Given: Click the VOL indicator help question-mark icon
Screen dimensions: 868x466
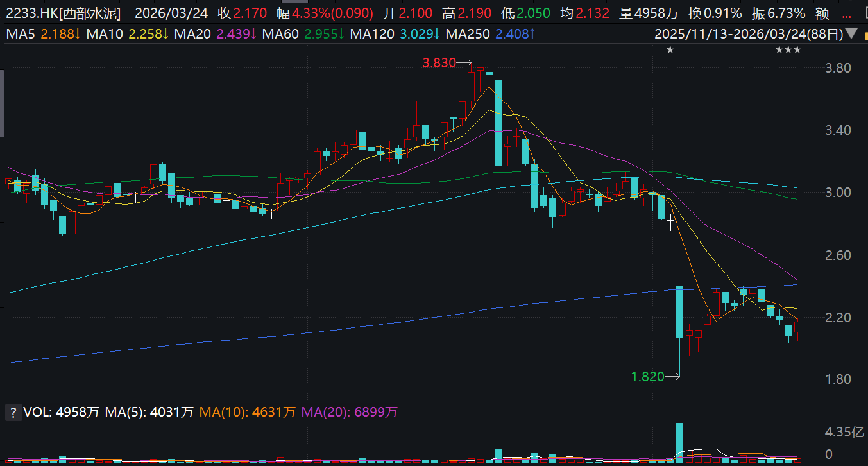Looking at the screenshot, I should pyautogui.click(x=12, y=411).
